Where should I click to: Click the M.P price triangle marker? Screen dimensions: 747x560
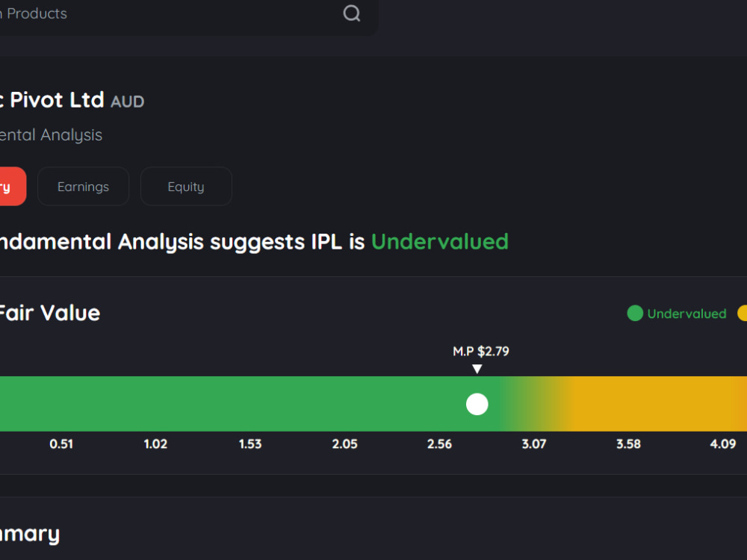(x=477, y=369)
